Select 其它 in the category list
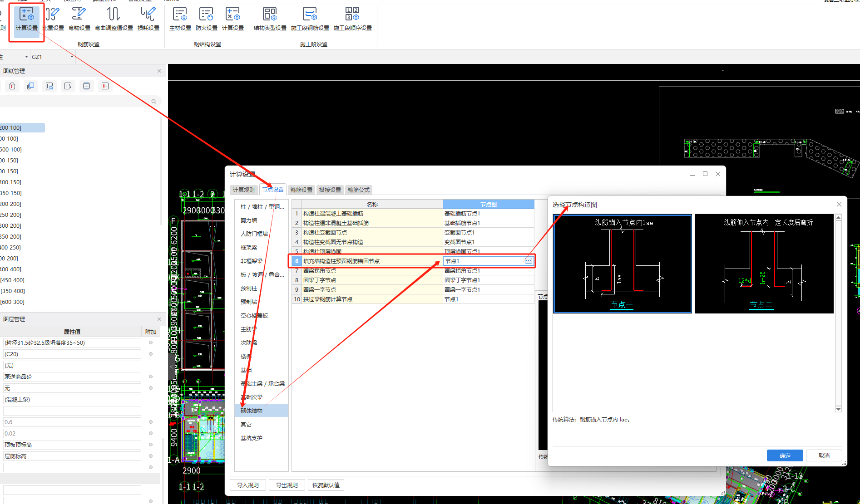Image resolution: width=860 pixels, height=504 pixels. tap(262, 424)
